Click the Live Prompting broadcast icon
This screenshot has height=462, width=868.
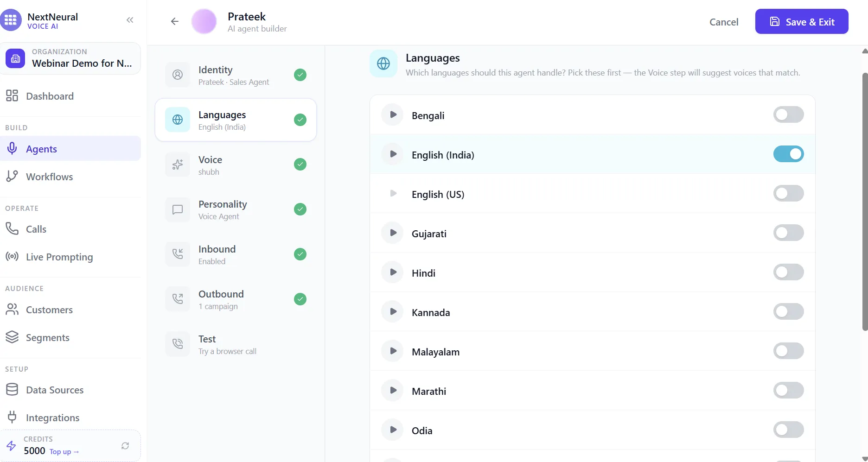tap(12, 256)
